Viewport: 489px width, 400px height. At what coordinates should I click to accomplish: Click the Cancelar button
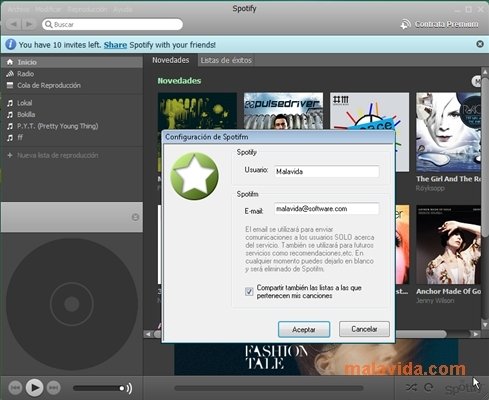[x=364, y=329]
